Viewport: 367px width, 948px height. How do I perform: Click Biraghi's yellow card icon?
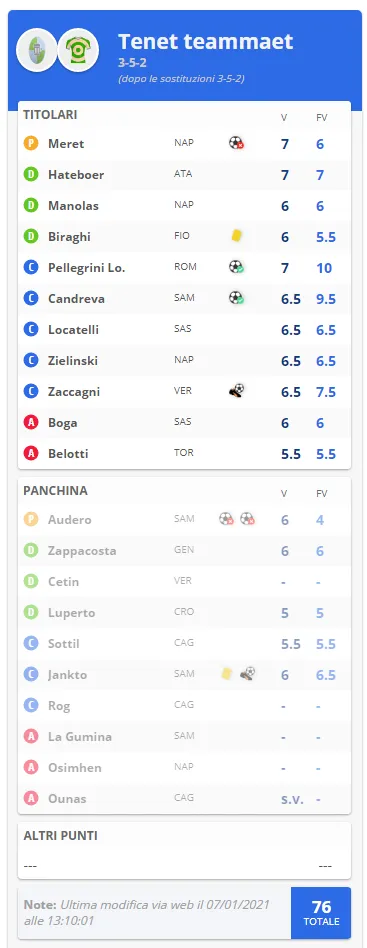click(x=237, y=236)
